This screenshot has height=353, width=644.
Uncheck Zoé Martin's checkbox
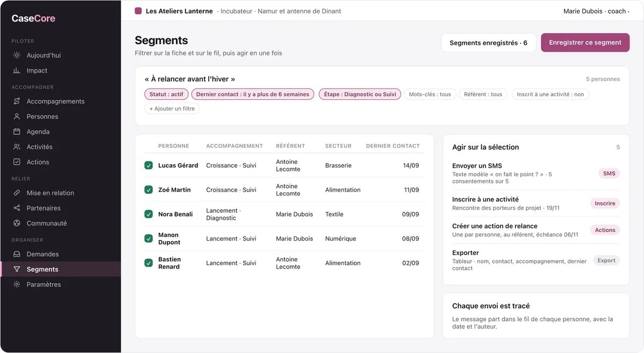(149, 190)
